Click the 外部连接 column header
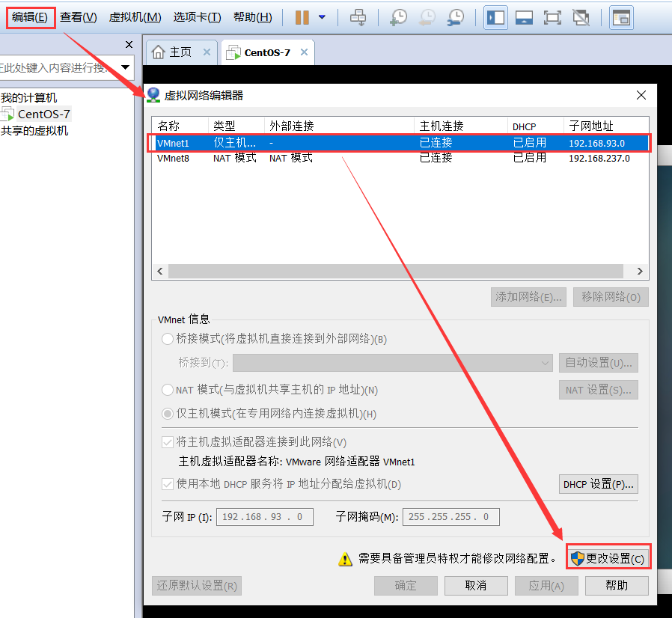 [x=339, y=126]
